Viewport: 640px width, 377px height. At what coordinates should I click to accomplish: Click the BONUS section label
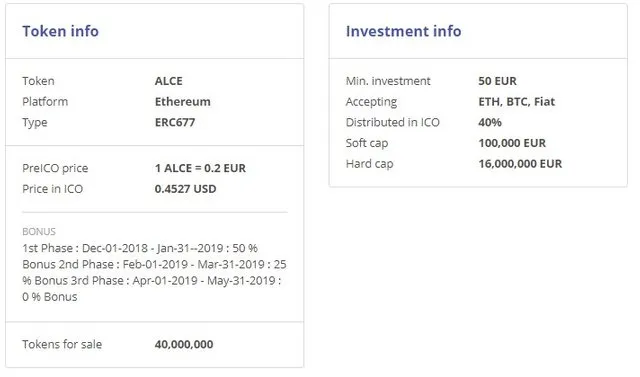point(39,231)
